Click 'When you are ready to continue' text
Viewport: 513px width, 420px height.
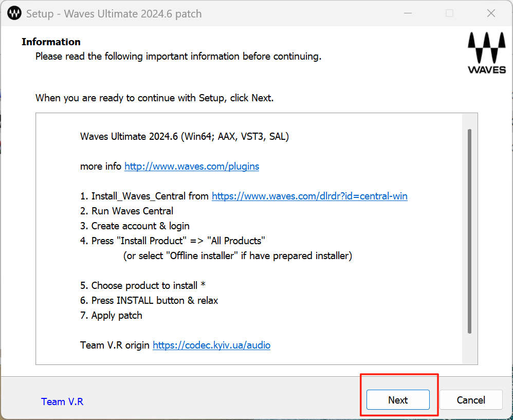pos(154,98)
